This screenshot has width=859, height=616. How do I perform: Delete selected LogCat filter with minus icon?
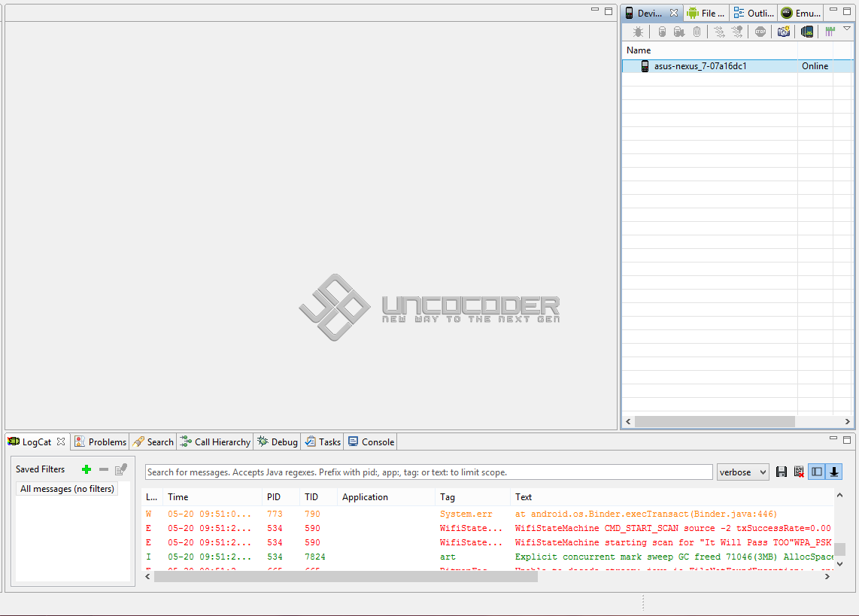(x=104, y=469)
